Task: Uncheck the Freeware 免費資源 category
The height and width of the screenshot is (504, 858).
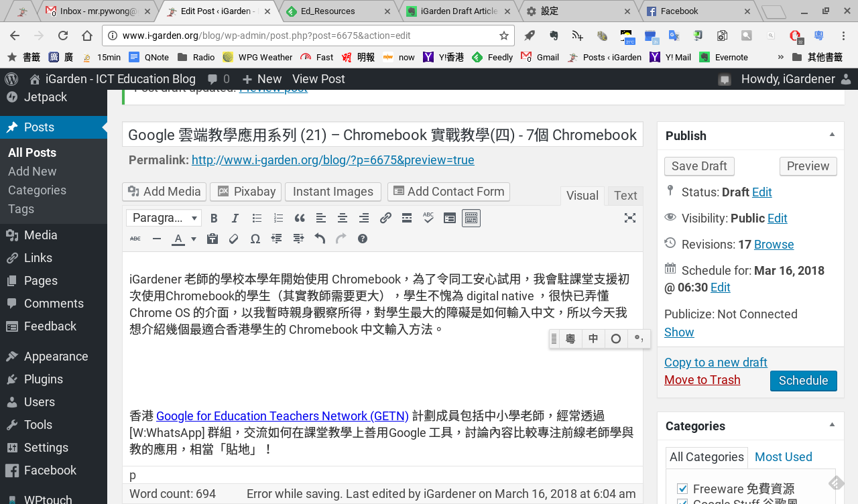Action: pyautogui.click(x=682, y=489)
